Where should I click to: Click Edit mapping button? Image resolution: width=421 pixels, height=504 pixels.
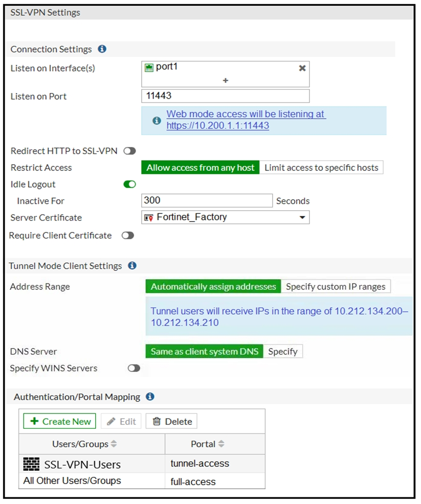tap(121, 421)
